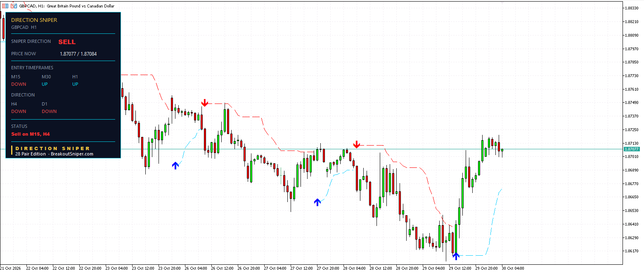This screenshot has height=273, width=644.
Task: Click the M30 timeframe label
Action: 46,77
